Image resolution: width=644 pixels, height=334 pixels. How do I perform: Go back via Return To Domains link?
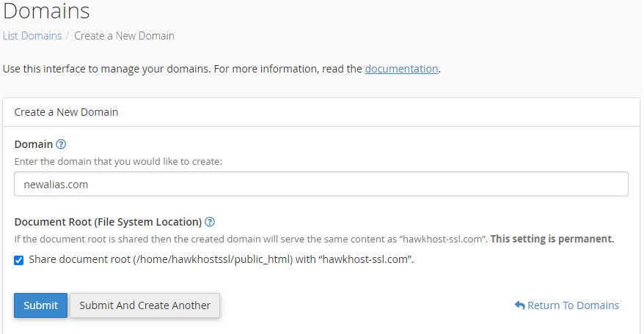pyautogui.click(x=573, y=305)
